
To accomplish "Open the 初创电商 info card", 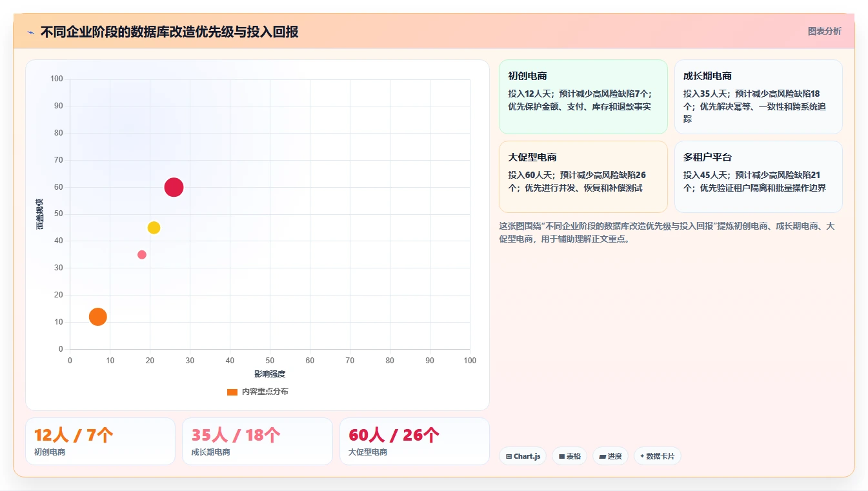I will pos(583,97).
